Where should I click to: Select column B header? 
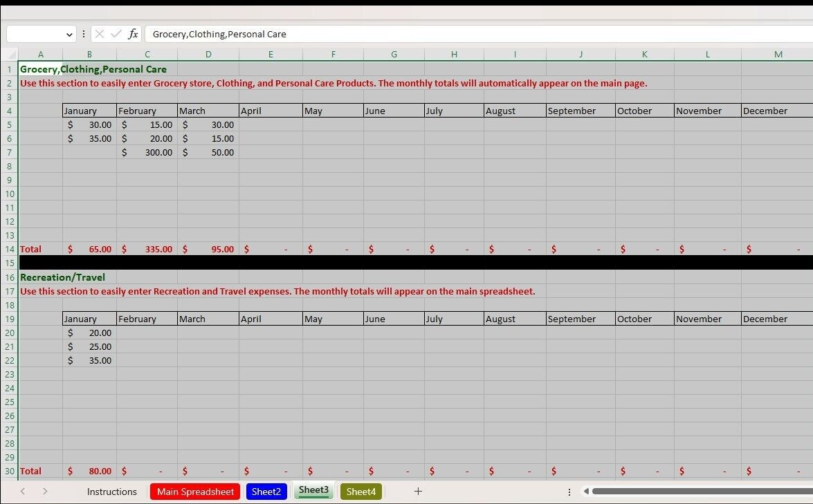point(89,55)
